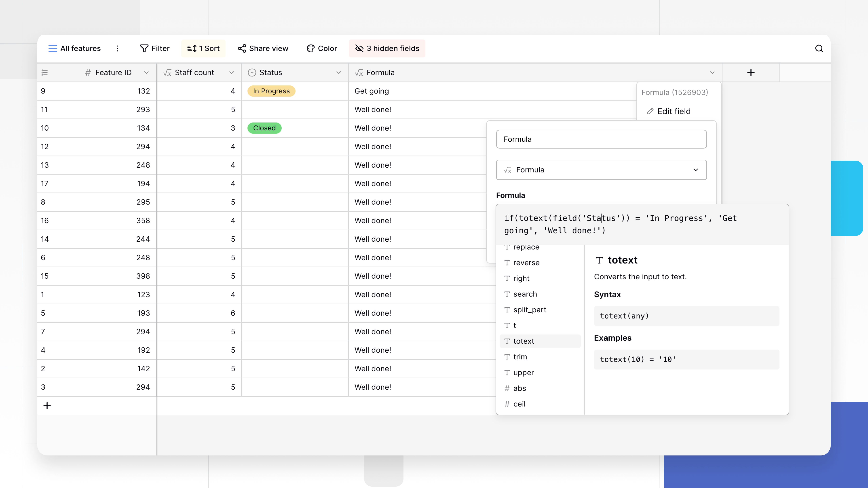Viewport: 868px width, 488px height.
Task: Click the Closed status badge
Action: point(264,128)
